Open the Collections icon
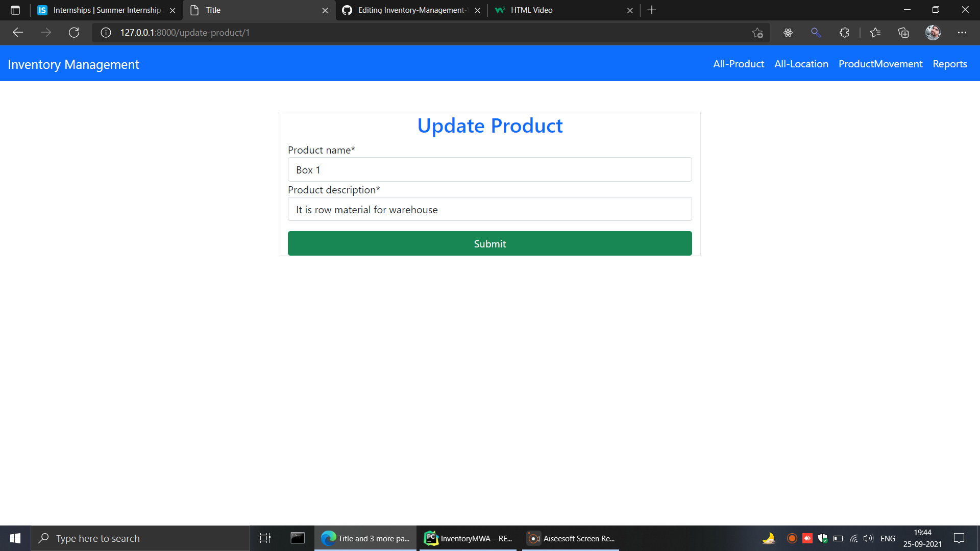 point(903,32)
